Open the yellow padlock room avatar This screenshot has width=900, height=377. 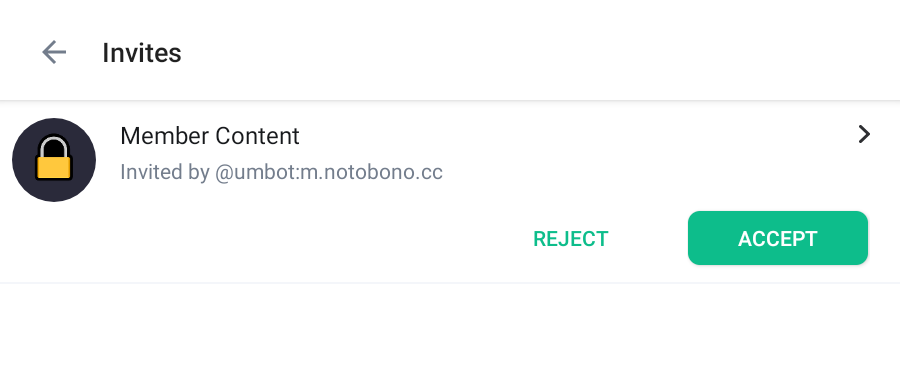[x=54, y=160]
